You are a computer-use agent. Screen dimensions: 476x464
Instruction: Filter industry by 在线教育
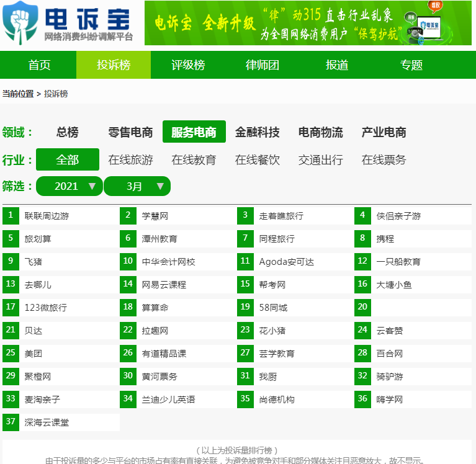coord(194,159)
